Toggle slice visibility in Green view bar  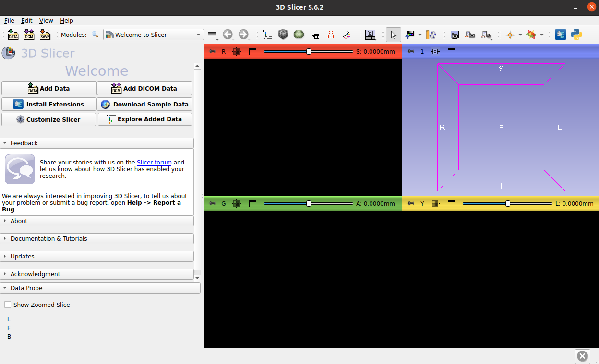pos(236,203)
